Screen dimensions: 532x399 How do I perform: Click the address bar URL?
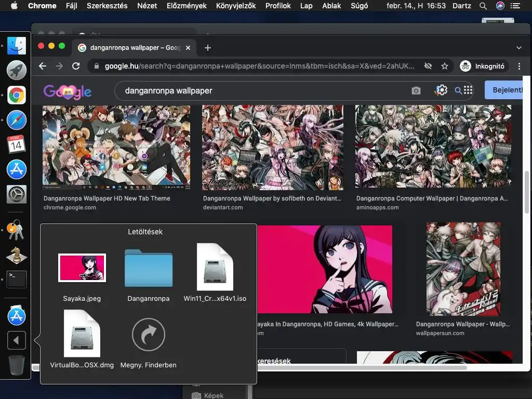click(x=260, y=66)
